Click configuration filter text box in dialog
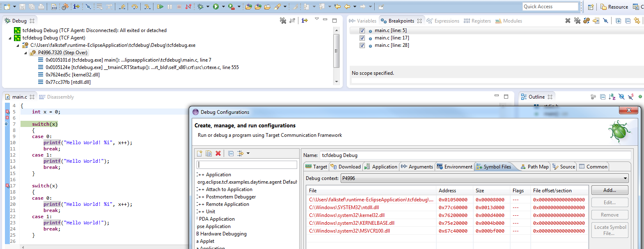 247,165
